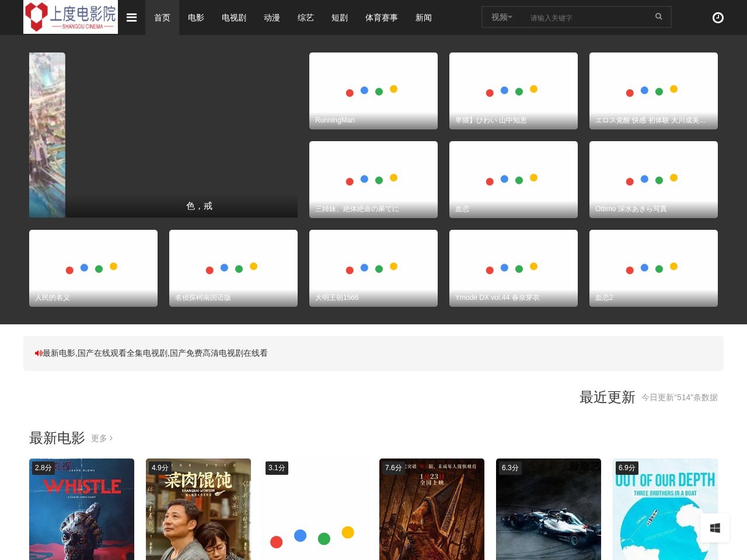This screenshot has width=747, height=560.
Task: Go to the 首页 tab
Action: [162, 17]
